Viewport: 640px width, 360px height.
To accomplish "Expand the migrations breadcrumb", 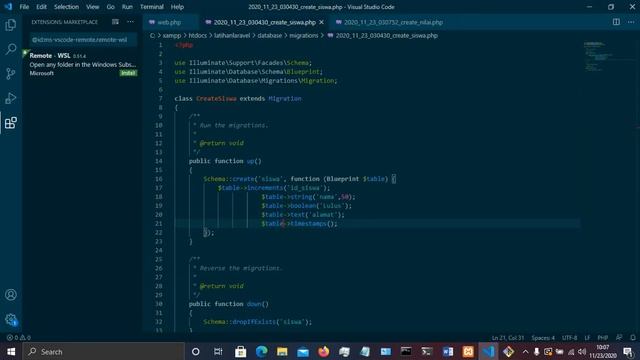I will (304, 36).
